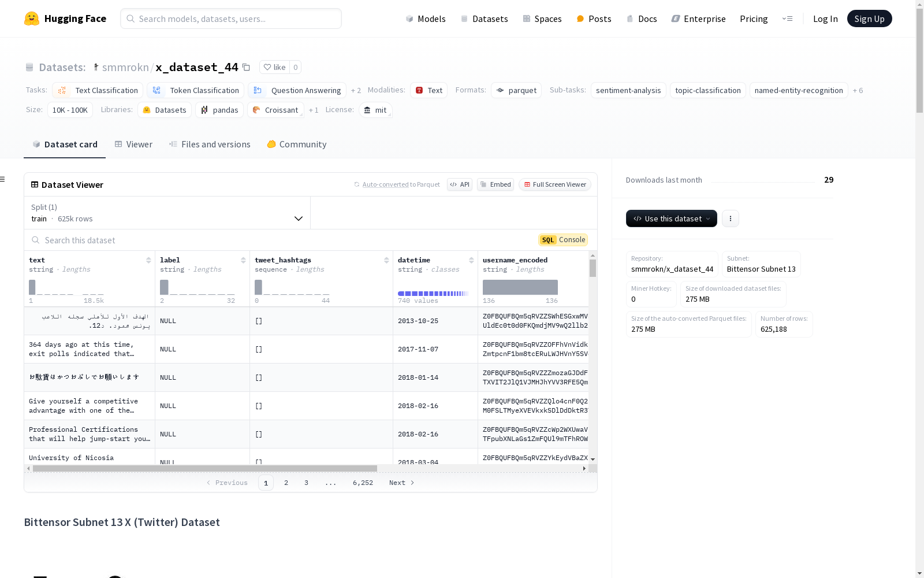Viewport: 924px width, 578px height.
Task: Open the Enterprise nav item
Action: 698,18
